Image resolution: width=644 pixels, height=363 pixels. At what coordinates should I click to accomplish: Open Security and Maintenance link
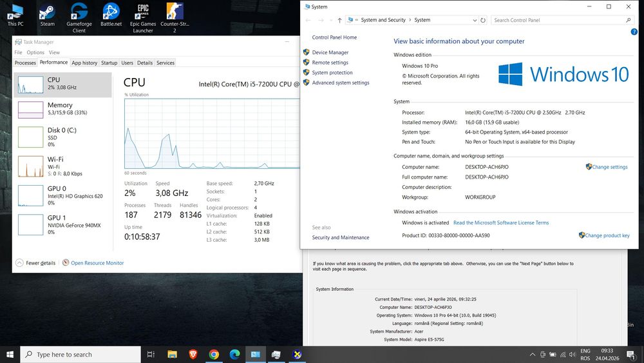pos(341,237)
